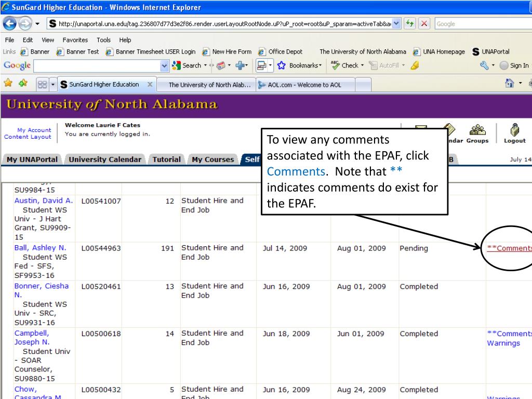Click the Logout padlock icon
This screenshot has width=532, height=399.
click(x=515, y=134)
